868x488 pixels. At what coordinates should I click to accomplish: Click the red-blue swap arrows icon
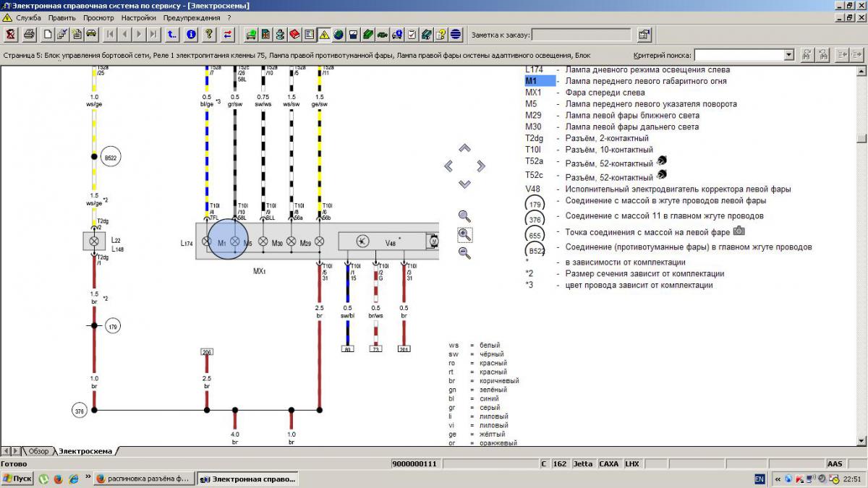228,34
